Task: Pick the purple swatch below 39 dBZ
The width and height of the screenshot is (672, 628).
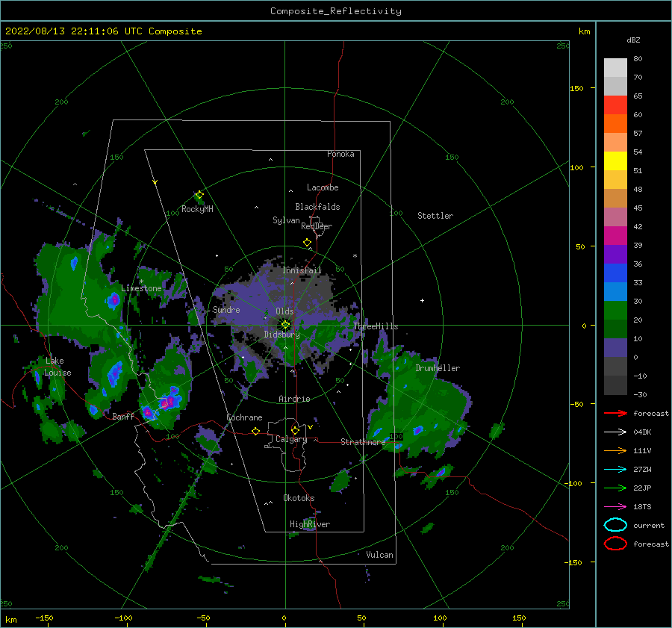Action: (615, 254)
